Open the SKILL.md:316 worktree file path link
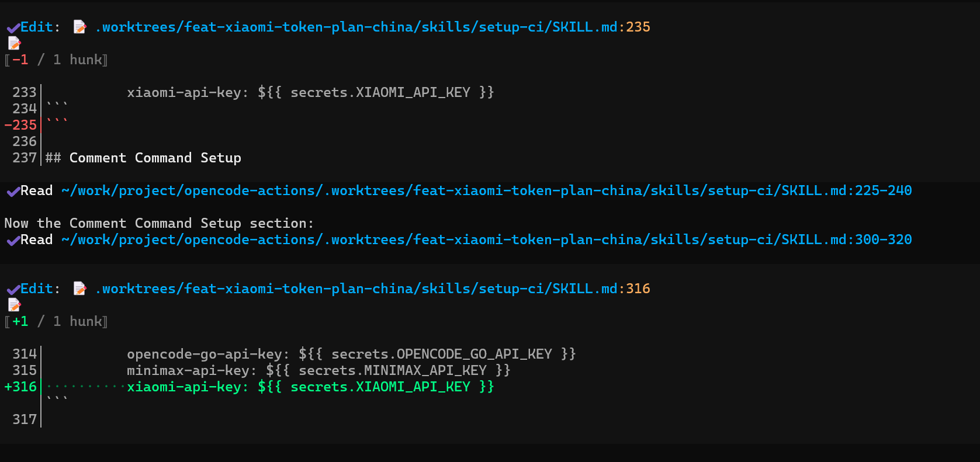This screenshot has height=462, width=980. pyautogui.click(x=372, y=289)
